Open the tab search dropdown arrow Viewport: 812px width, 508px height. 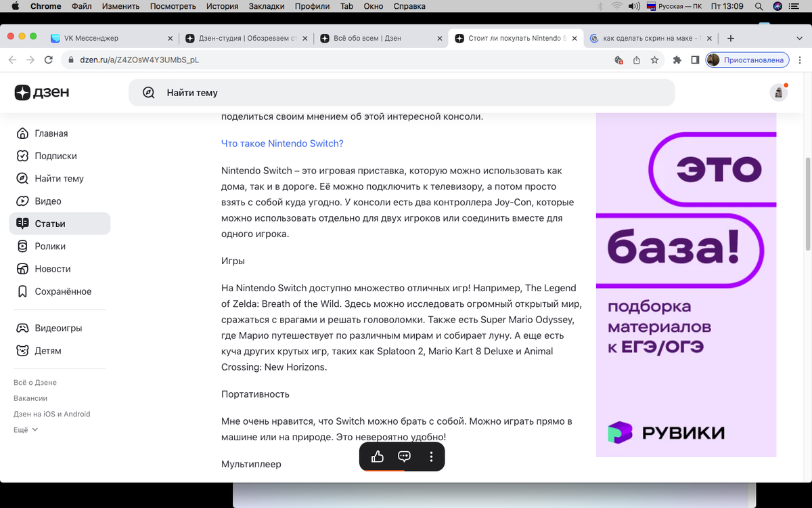pyautogui.click(x=800, y=39)
